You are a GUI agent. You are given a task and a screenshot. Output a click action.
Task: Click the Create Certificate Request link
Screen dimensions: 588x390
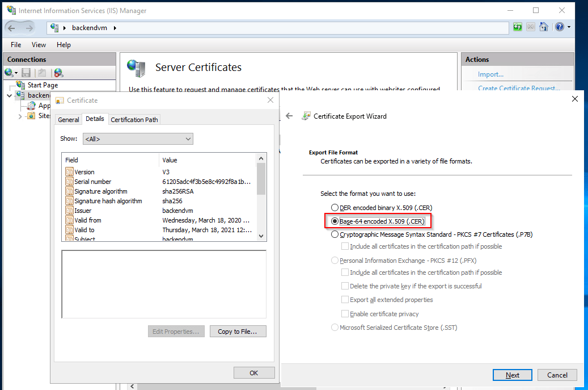click(519, 88)
